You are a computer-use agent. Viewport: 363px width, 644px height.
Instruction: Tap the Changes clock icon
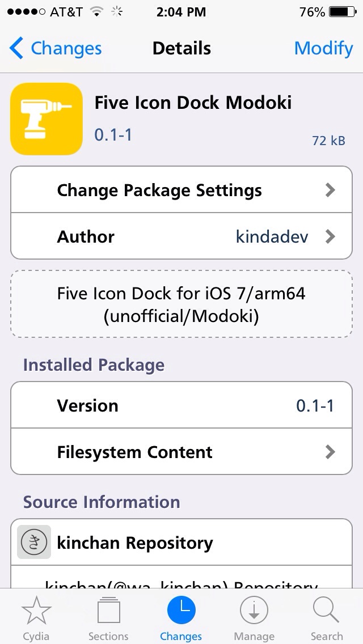tap(181, 615)
